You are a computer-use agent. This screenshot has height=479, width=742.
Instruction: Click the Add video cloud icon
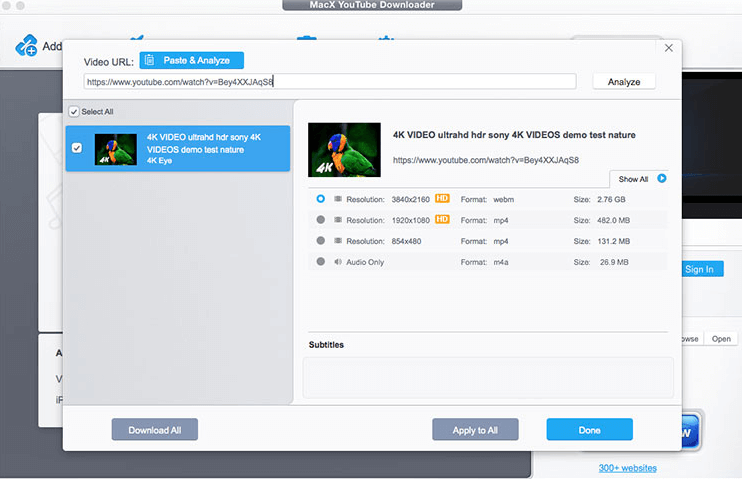(26, 45)
